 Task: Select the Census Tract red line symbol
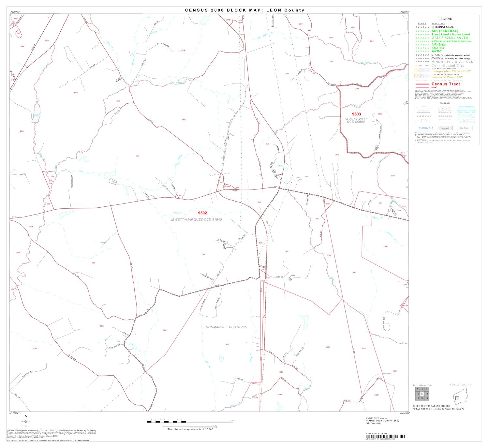[x=422, y=84]
